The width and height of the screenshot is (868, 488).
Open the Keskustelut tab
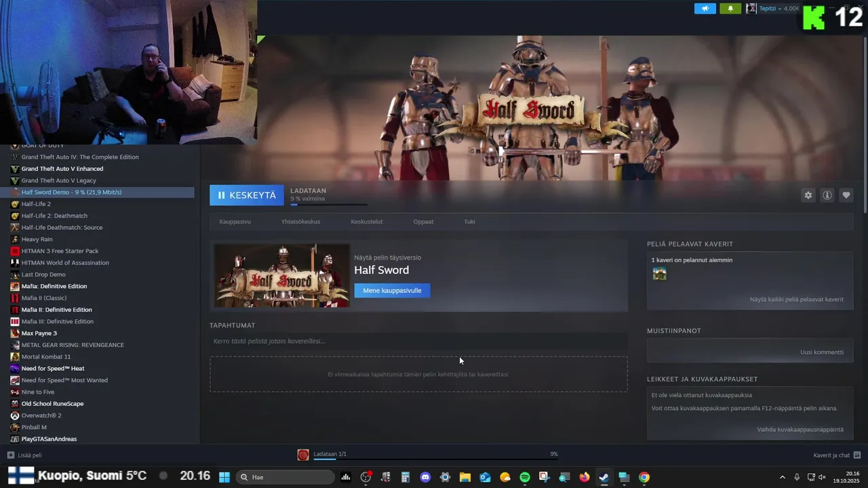coord(367,222)
